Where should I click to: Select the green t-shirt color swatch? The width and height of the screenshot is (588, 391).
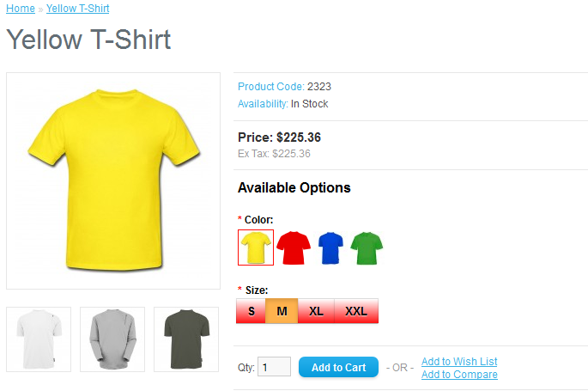click(x=367, y=248)
